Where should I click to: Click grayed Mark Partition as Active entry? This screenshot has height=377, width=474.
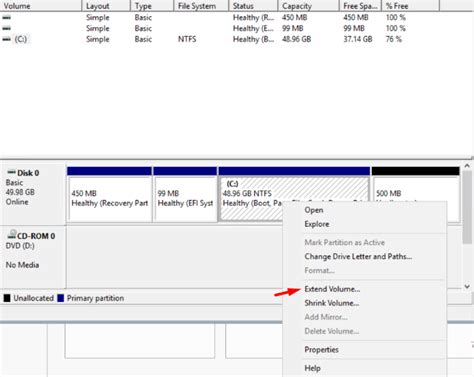pyautogui.click(x=344, y=242)
